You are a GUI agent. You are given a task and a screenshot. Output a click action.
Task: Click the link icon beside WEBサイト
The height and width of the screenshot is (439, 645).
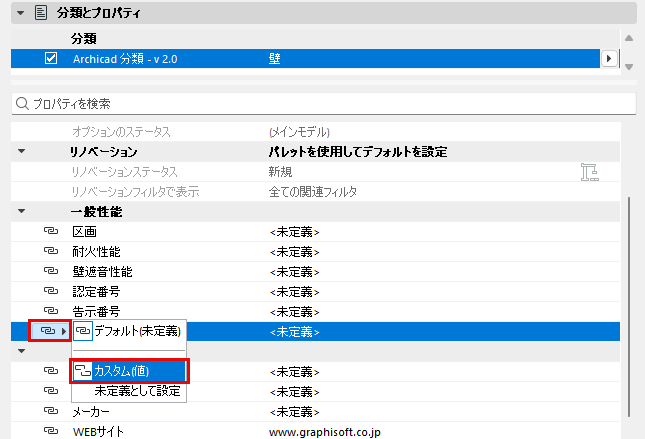[51, 431]
